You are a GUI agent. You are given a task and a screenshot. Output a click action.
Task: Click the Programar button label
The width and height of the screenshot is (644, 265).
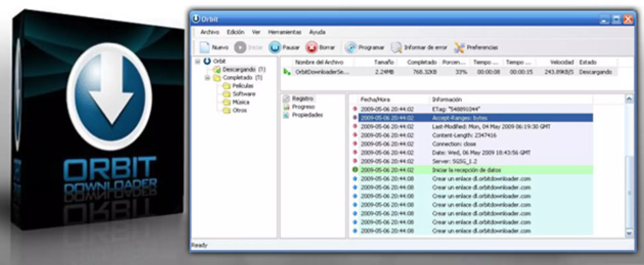tap(371, 48)
